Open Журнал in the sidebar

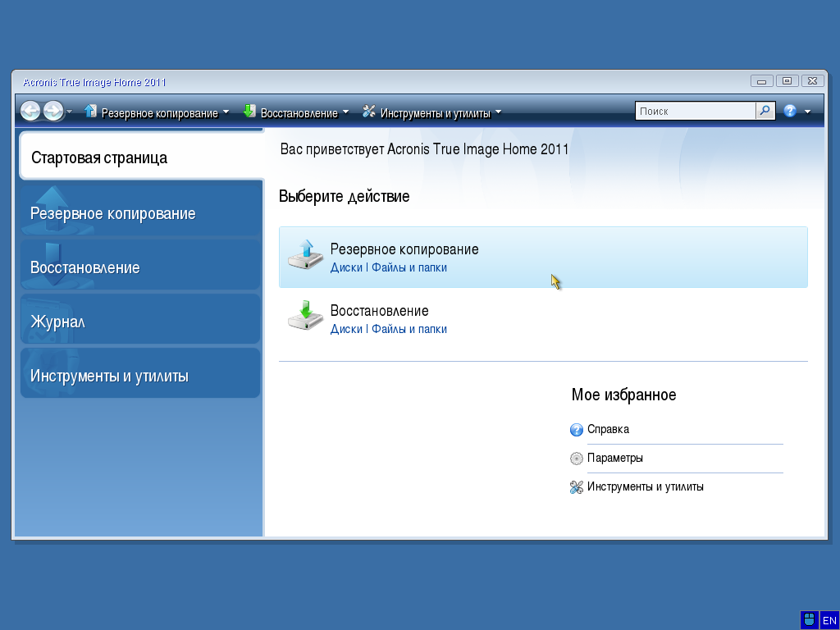tap(140, 321)
